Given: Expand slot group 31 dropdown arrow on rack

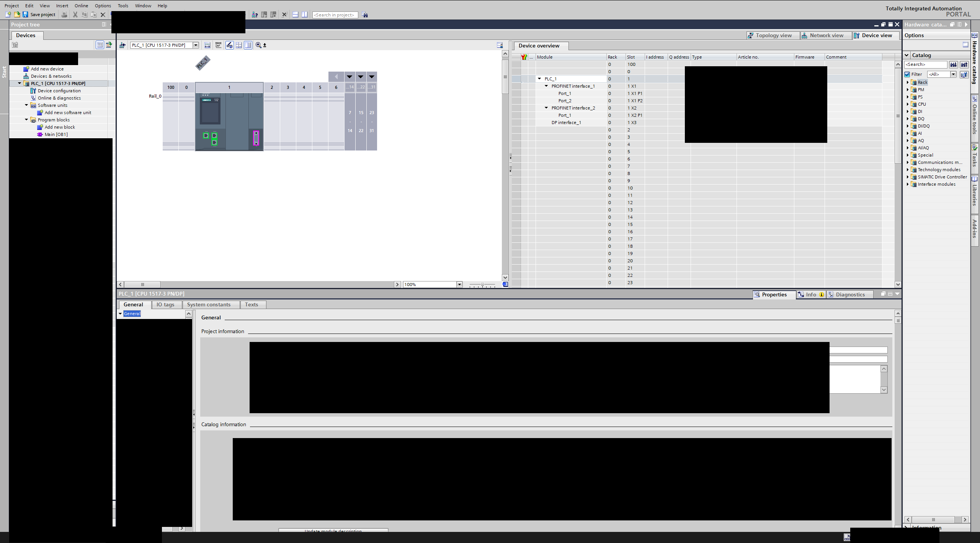Looking at the screenshot, I should [372, 77].
